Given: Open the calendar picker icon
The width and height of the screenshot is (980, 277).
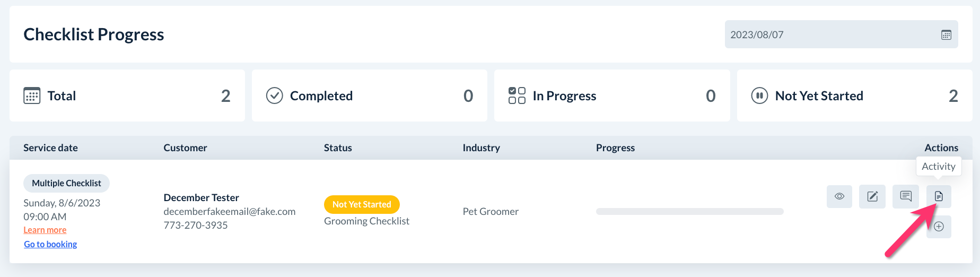Looking at the screenshot, I should [x=946, y=35].
